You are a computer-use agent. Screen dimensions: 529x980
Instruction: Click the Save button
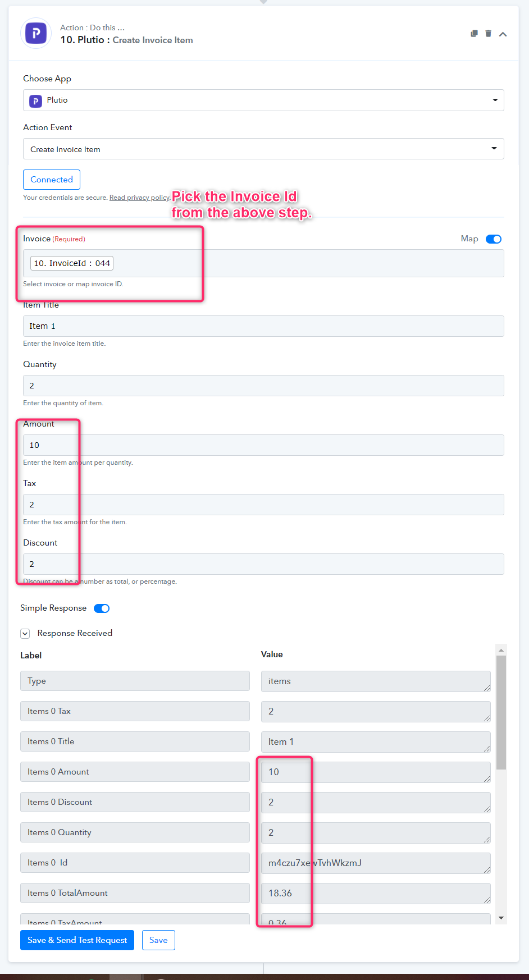coord(158,940)
